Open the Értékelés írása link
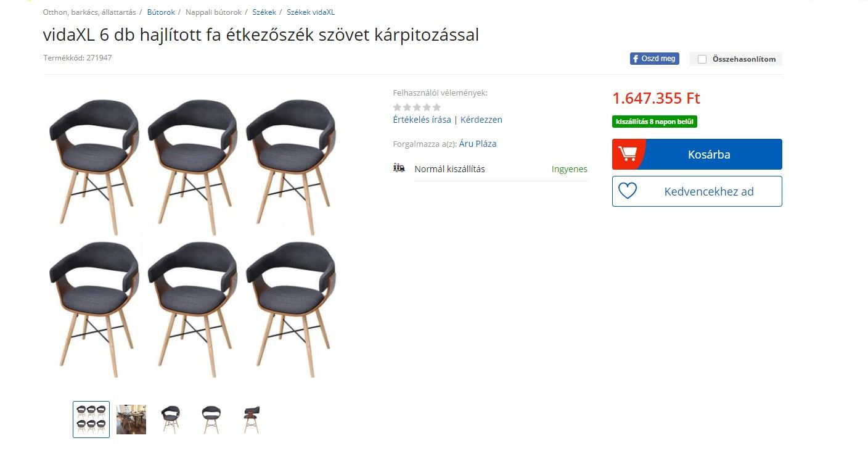868x451 pixels. (x=422, y=120)
